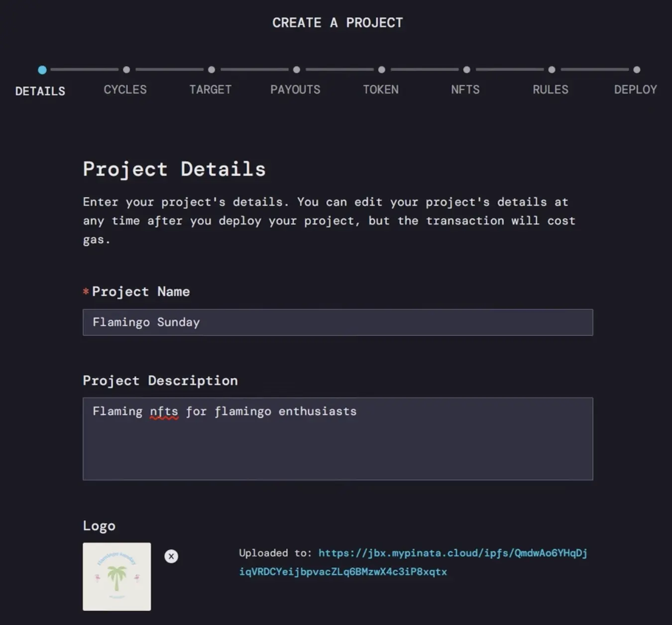Click the highlighted DETAILS progress dot
This screenshot has height=625, width=672.
point(42,70)
